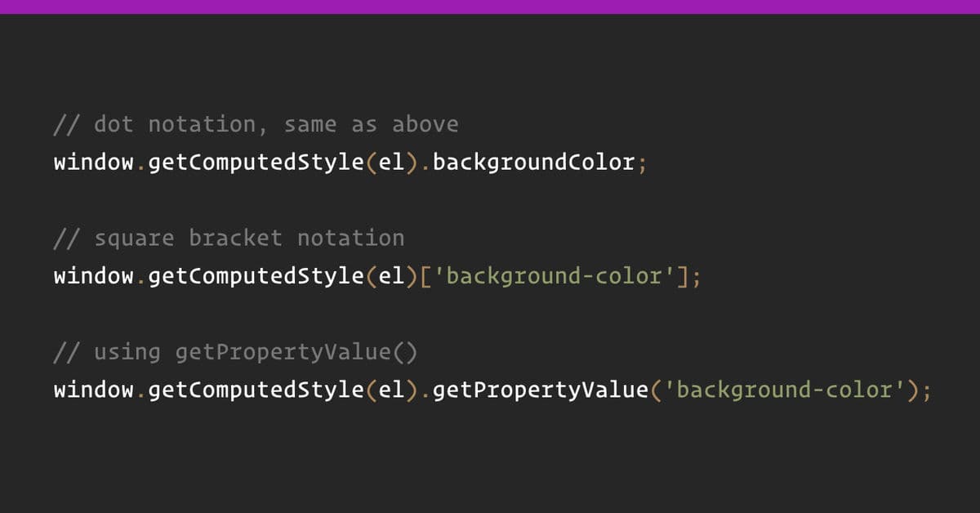Click the "el" argument in the getPropertyValue line
980x513 pixels.
(391, 390)
